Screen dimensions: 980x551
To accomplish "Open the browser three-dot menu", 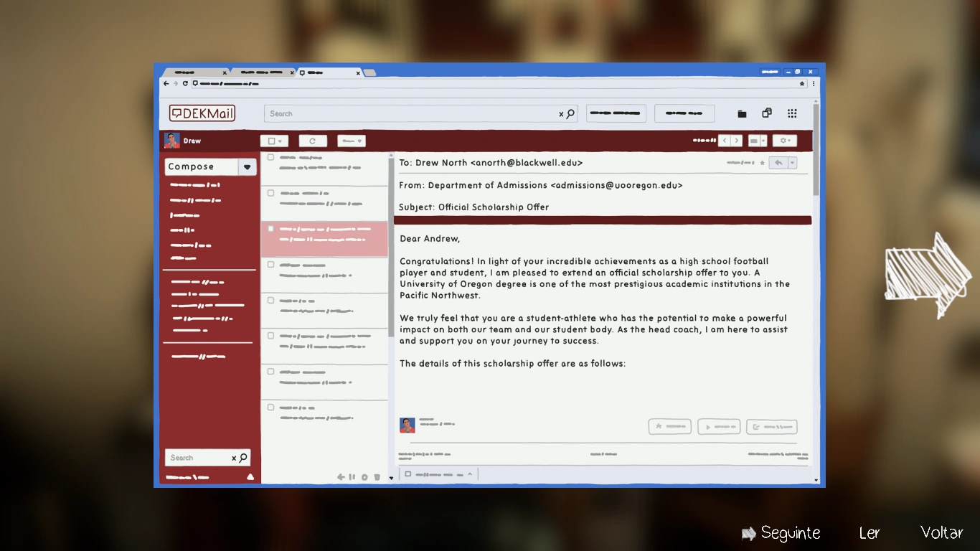I will coord(813,83).
